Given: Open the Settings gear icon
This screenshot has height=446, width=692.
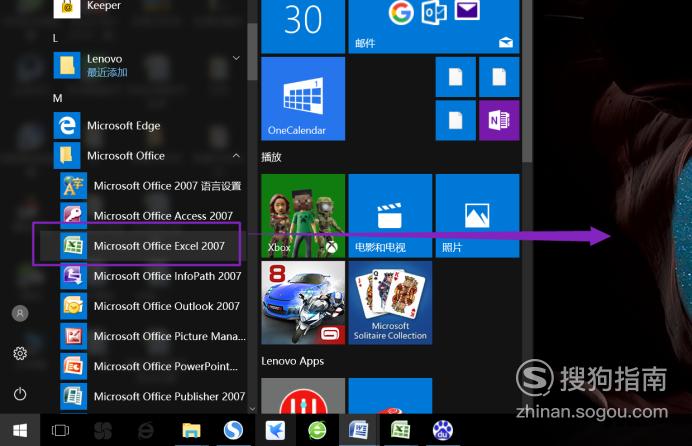Looking at the screenshot, I should point(20,353).
